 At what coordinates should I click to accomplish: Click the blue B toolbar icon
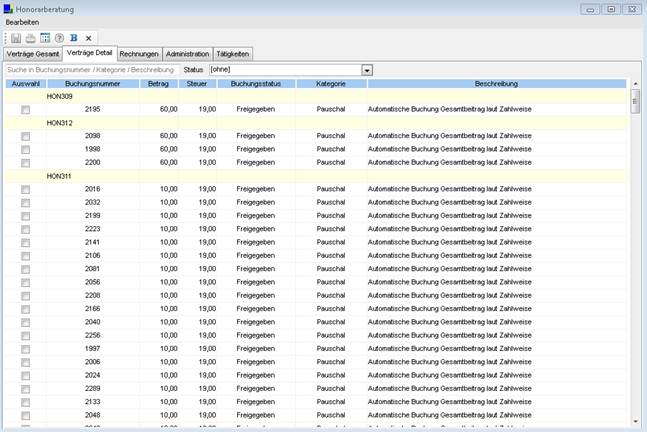[x=73, y=38]
